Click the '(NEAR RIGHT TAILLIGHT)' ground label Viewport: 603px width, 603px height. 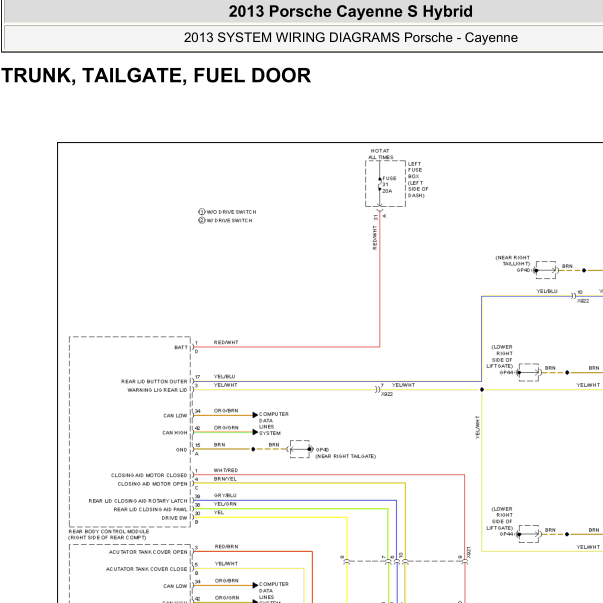click(x=513, y=261)
